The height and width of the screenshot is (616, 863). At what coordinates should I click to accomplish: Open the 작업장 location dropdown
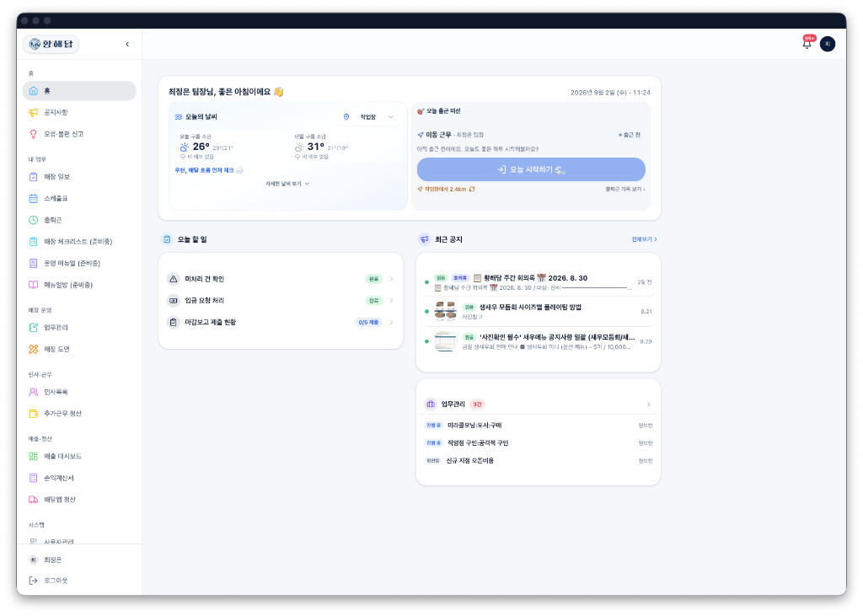point(369,116)
